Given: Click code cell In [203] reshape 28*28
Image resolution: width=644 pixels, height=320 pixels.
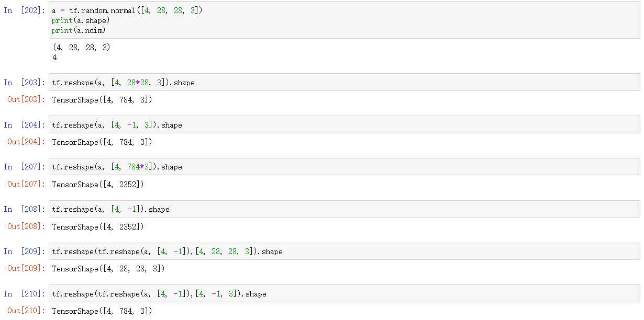Looking at the screenshot, I should tap(344, 83).
